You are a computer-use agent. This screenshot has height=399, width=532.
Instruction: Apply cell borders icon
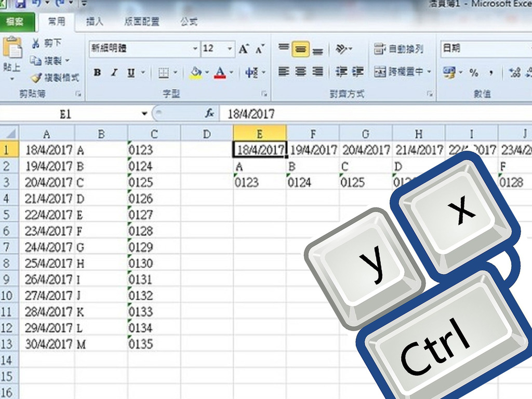click(164, 72)
